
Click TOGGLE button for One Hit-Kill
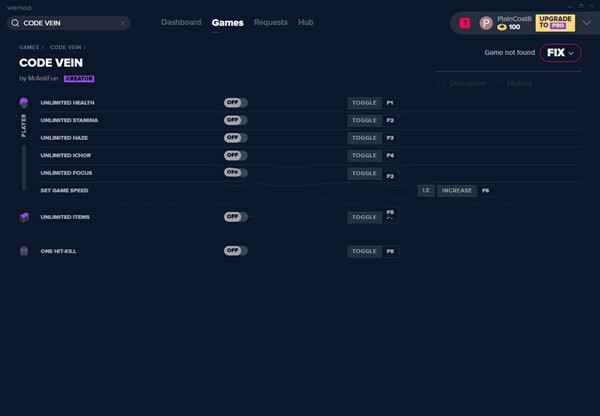click(364, 251)
